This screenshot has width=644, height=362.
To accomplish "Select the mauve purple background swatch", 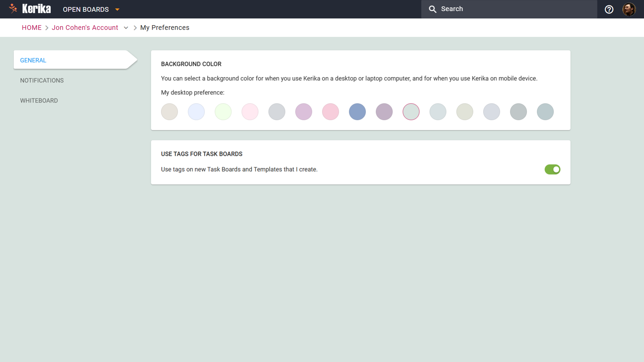I will [x=384, y=112].
